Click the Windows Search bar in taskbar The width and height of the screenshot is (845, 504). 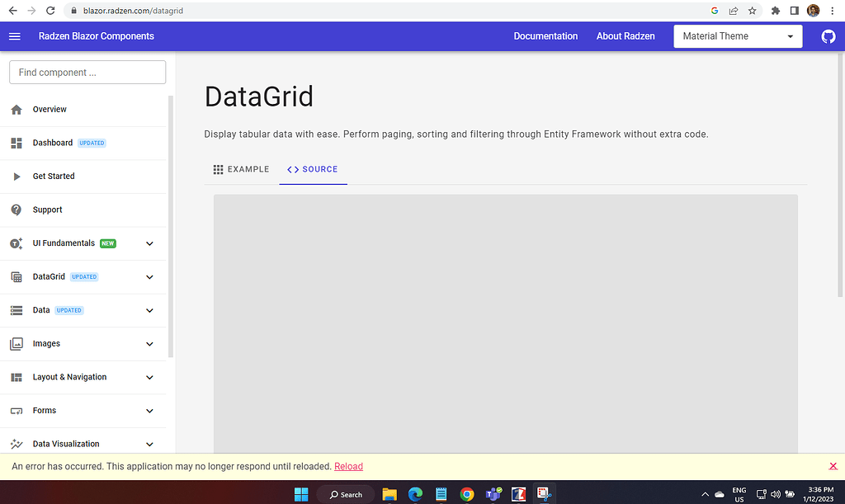pos(345,493)
